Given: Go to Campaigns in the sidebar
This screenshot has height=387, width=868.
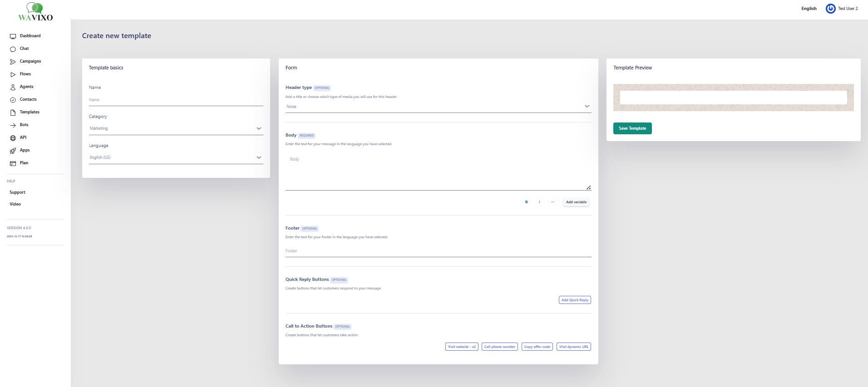Looking at the screenshot, I should [30, 61].
